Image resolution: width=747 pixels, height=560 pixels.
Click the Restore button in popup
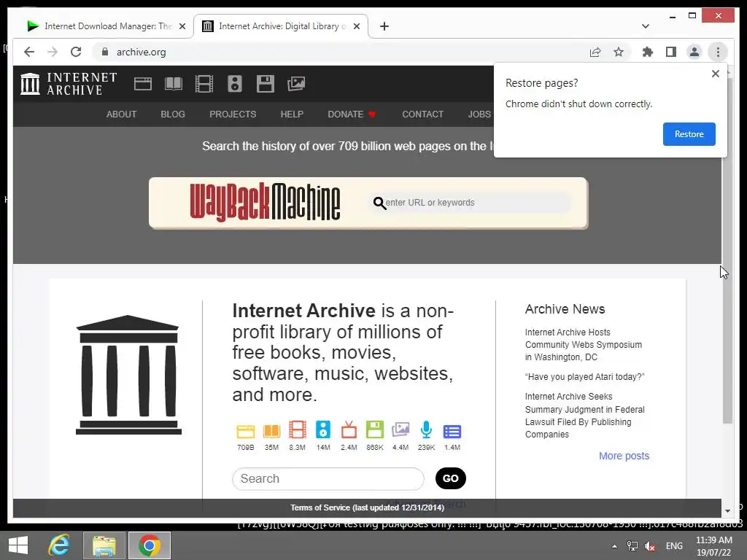coord(689,134)
